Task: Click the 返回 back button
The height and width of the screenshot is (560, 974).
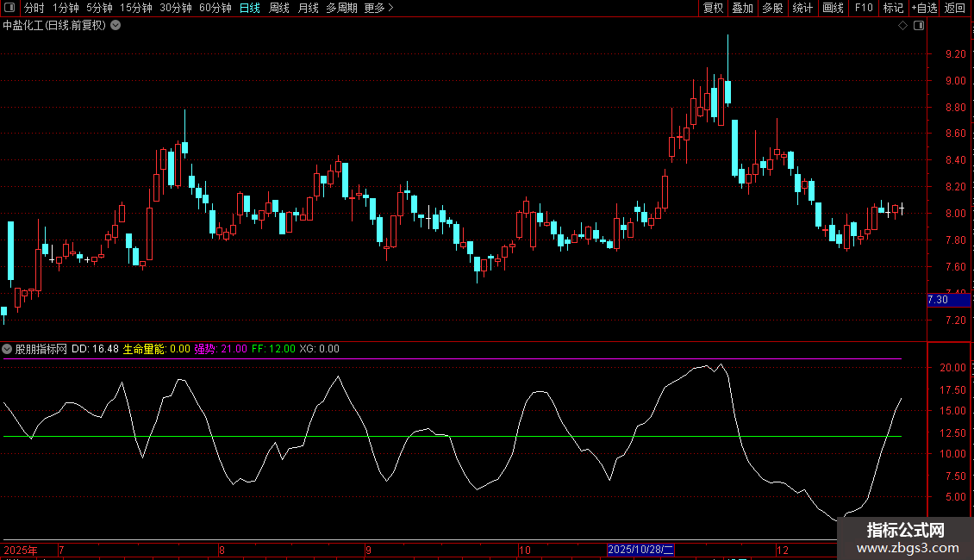Action: (955, 8)
